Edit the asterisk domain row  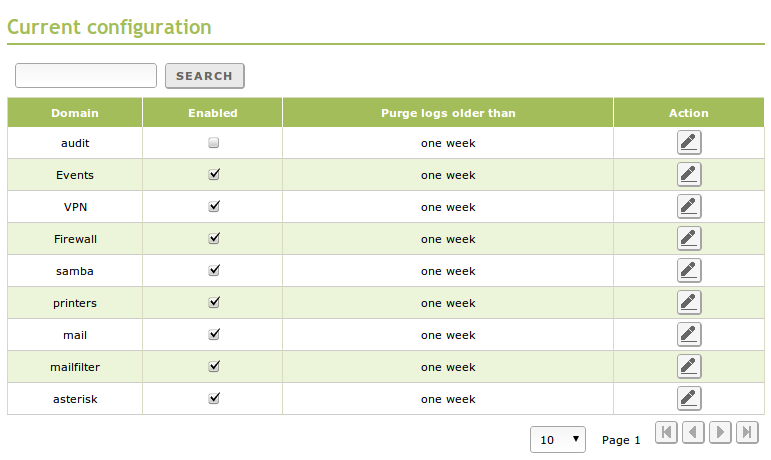[x=688, y=399]
